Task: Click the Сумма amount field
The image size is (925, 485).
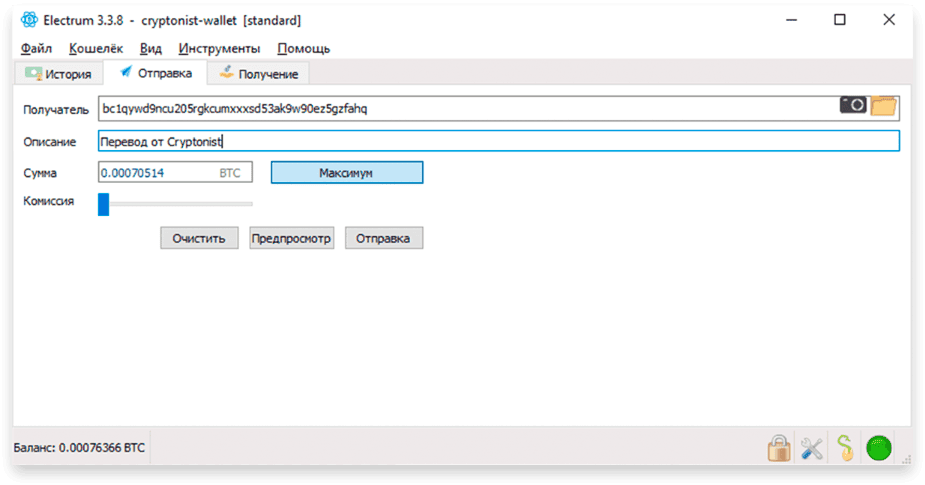Action: [x=175, y=172]
